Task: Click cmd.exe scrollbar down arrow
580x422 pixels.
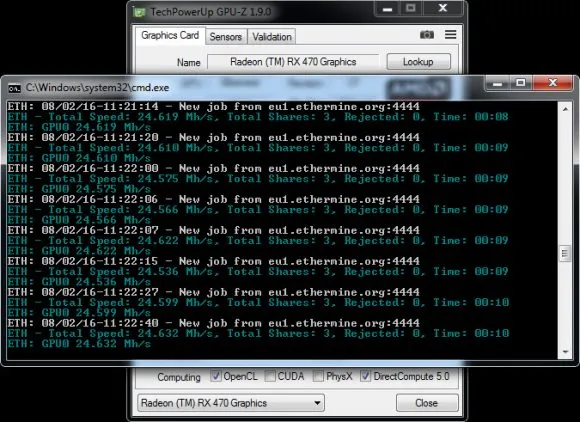Action: pyautogui.click(x=565, y=352)
